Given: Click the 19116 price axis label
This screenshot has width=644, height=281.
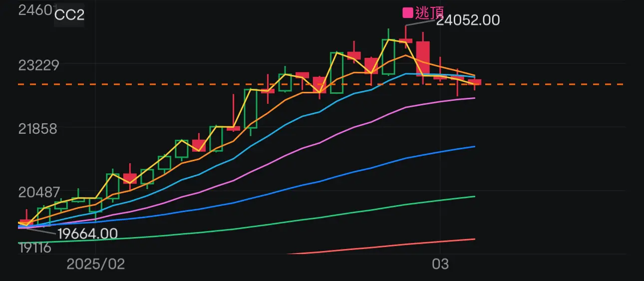Looking at the screenshot, I should coord(34,248).
